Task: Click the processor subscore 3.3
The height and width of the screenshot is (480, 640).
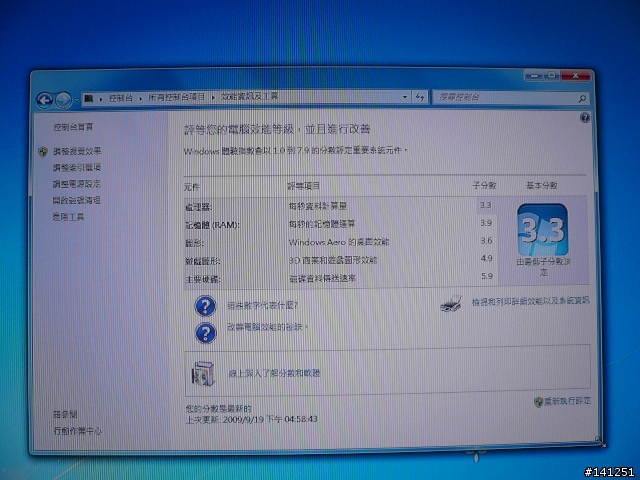Action: (485, 205)
